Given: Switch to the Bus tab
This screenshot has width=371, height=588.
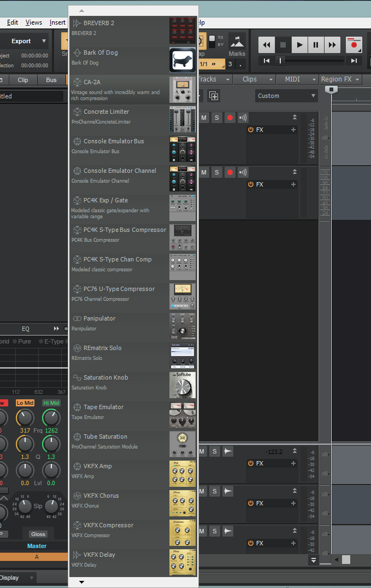Looking at the screenshot, I should pos(51,80).
